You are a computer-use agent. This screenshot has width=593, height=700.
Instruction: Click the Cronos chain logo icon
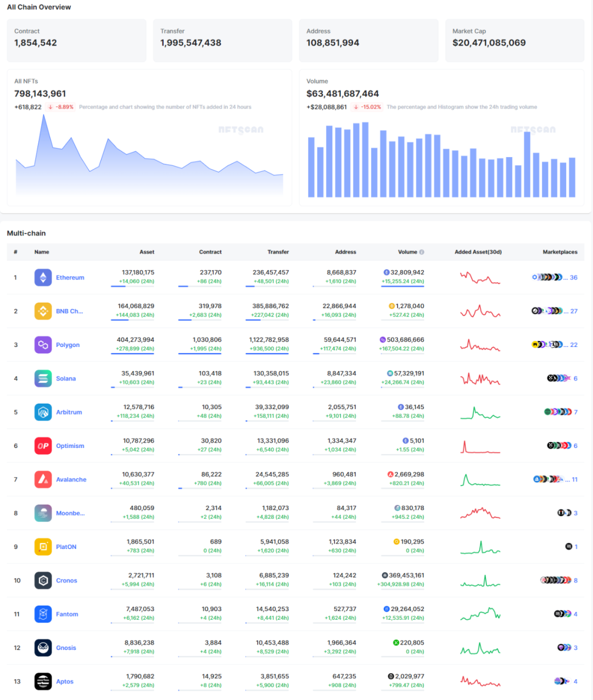43,580
